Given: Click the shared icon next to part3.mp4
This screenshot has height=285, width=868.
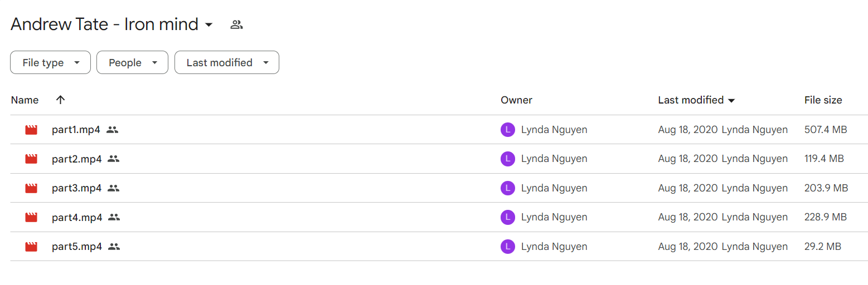Looking at the screenshot, I should [114, 188].
